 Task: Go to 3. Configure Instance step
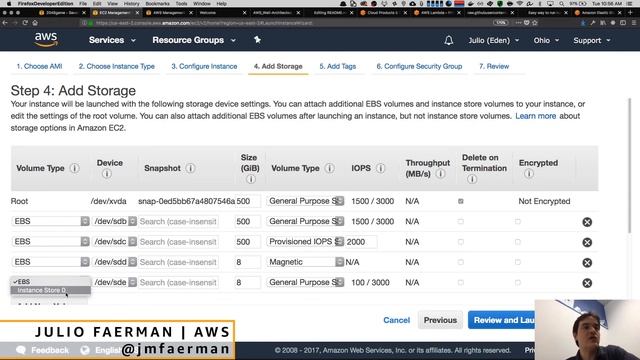click(204, 66)
